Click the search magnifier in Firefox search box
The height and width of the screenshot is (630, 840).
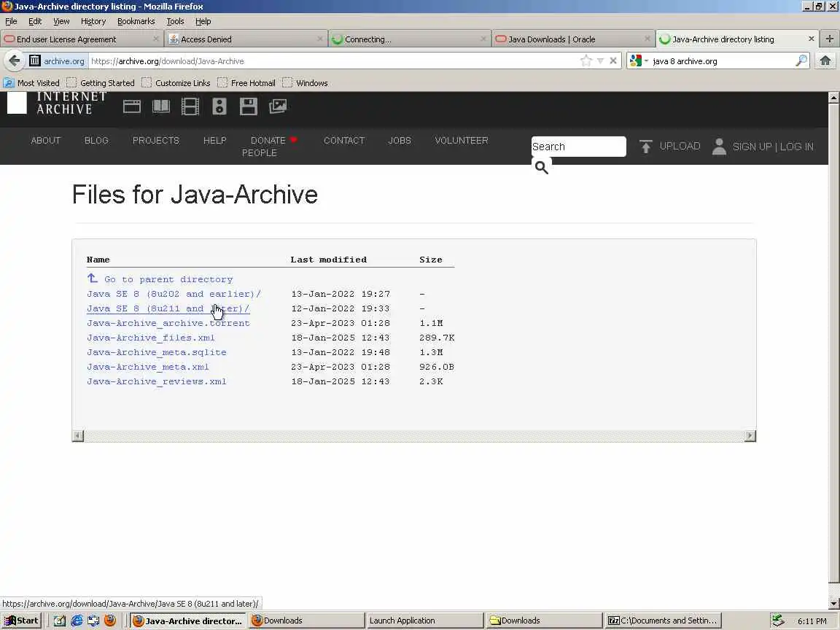tap(801, 61)
